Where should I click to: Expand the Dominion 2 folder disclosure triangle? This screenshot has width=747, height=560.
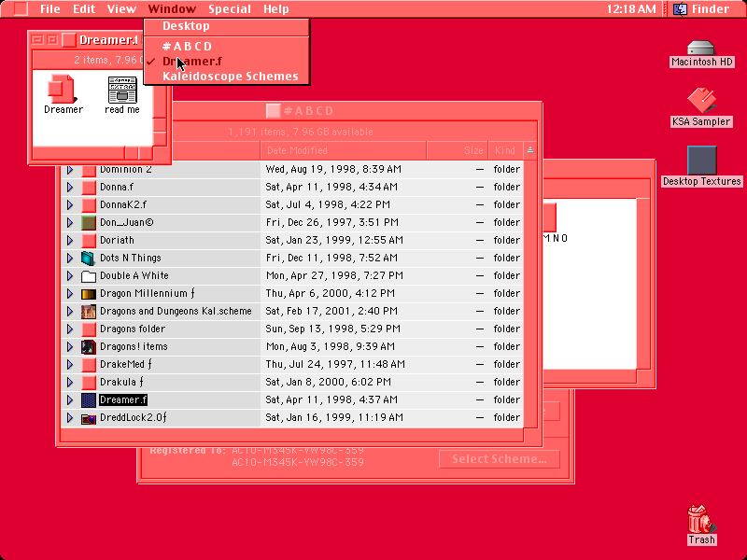70,170
